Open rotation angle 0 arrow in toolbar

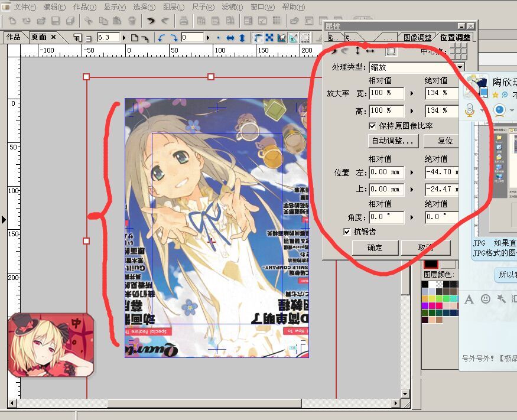208,38
